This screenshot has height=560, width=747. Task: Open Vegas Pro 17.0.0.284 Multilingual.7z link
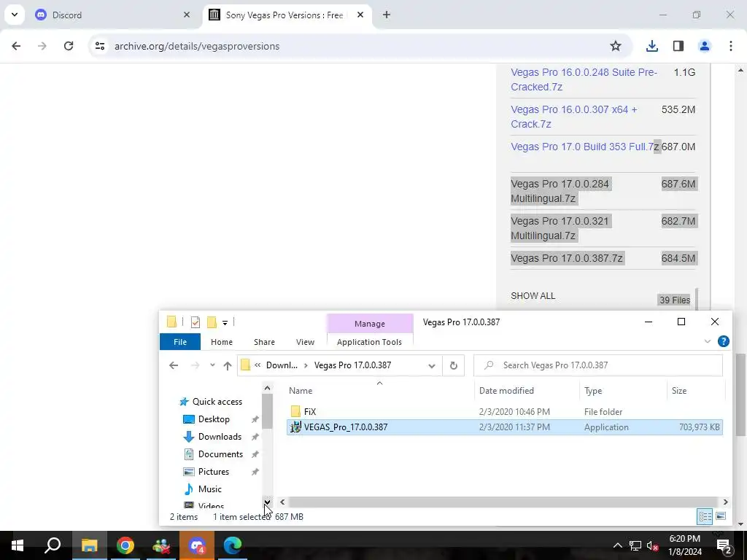click(560, 191)
